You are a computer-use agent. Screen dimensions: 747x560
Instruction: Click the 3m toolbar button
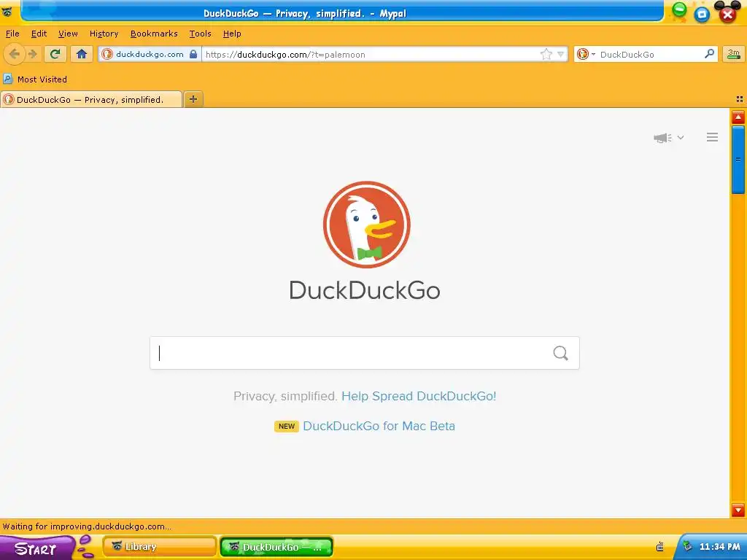pos(733,54)
